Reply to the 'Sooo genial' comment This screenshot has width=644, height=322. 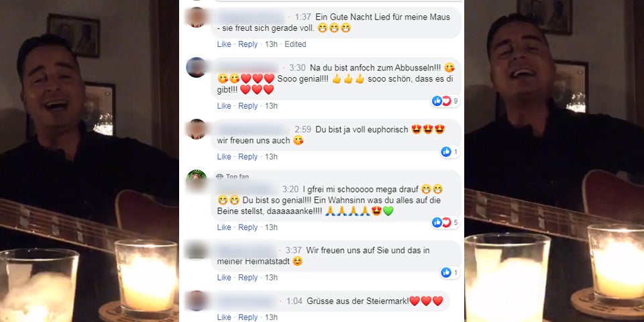(248, 106)
